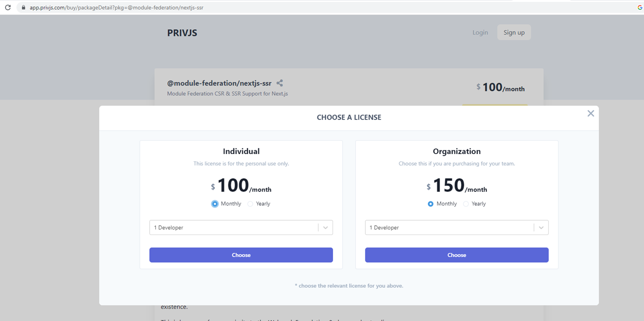Image resolution: width=644 pixels, height=321 pixels.
Task: Expand Individual dropdown using chevron arrow
Action: click(326, 228)
